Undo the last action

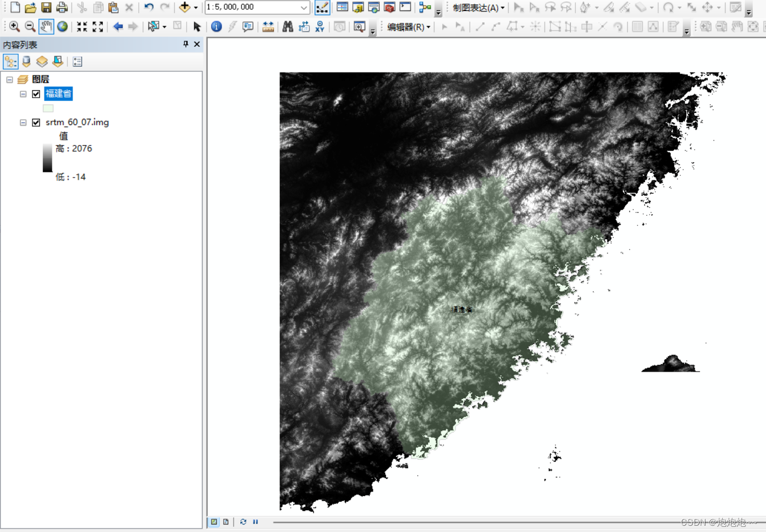(148, 7)
